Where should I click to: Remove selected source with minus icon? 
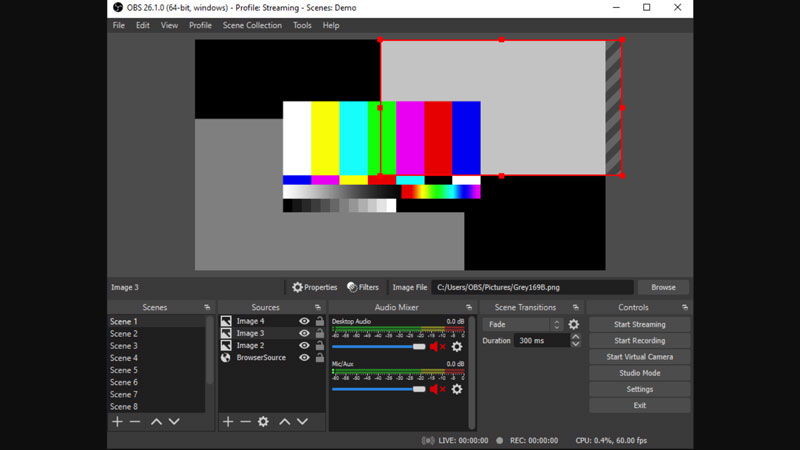pyautogui.click(x=245, y=422)
